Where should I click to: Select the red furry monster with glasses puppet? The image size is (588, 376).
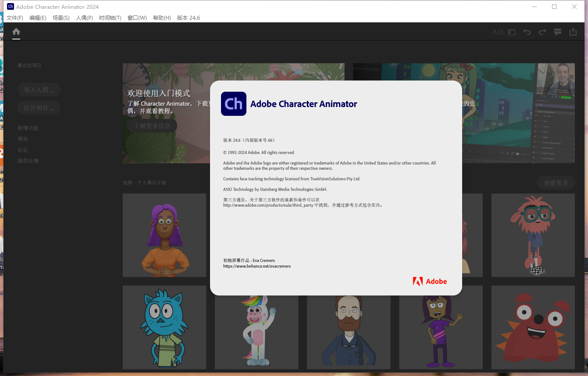pyautogui.click(x=533, y=235)
